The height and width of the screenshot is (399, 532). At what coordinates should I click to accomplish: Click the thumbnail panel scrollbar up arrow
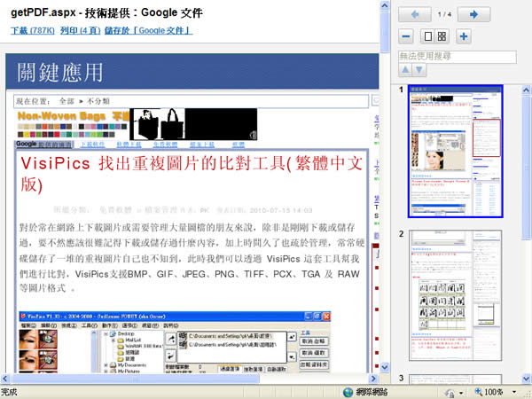point(526,90)
